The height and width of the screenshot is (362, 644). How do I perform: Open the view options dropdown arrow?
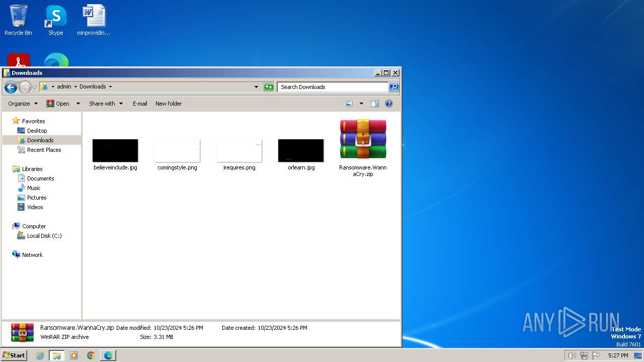click(x=361, y=104)
